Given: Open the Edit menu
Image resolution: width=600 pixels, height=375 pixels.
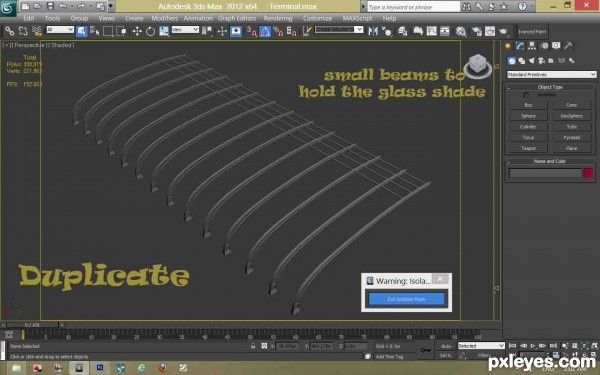Looking at the screenshot, I should coord(29,18).
